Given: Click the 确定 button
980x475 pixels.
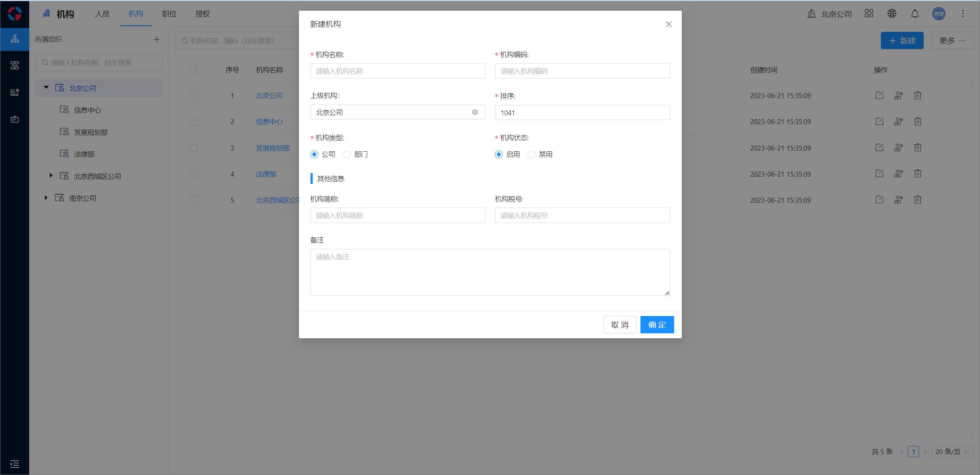Looking at the screenshot, I should click(657, 325).
